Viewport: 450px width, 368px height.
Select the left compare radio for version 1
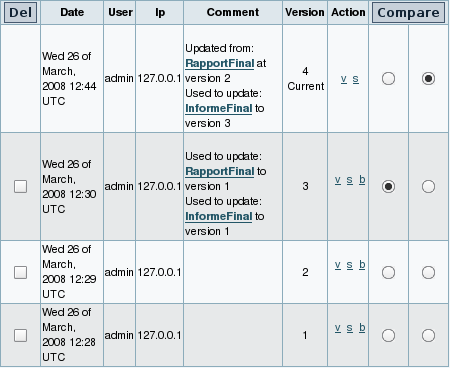(x=388, y=335)
